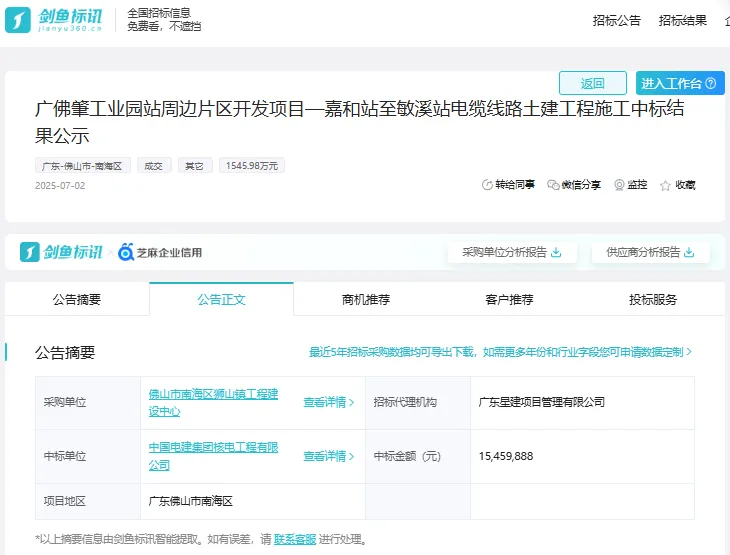Image resolution: width=730 pixels, height=555 pixels.
Task: Open the 客户推荐 tab
Action: [509, 299]
